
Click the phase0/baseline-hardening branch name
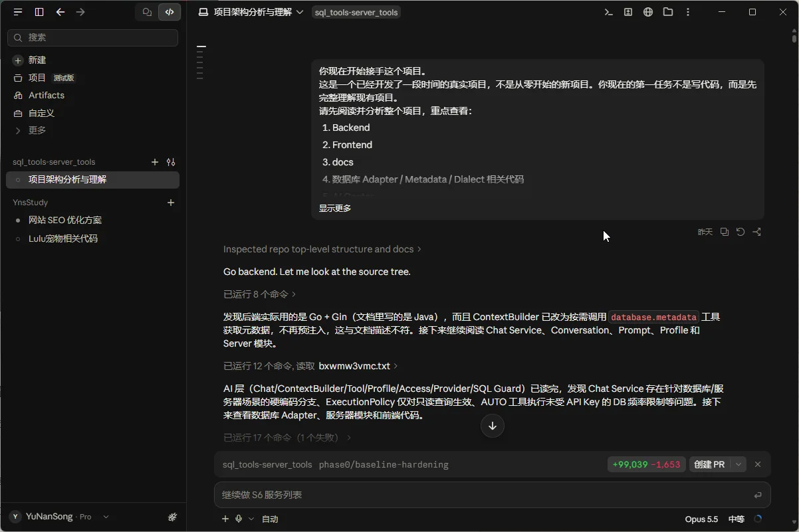coord(384,465)
